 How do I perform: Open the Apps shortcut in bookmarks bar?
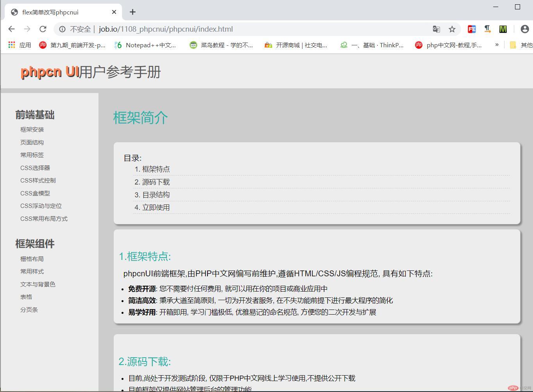[x=20, y=45]
